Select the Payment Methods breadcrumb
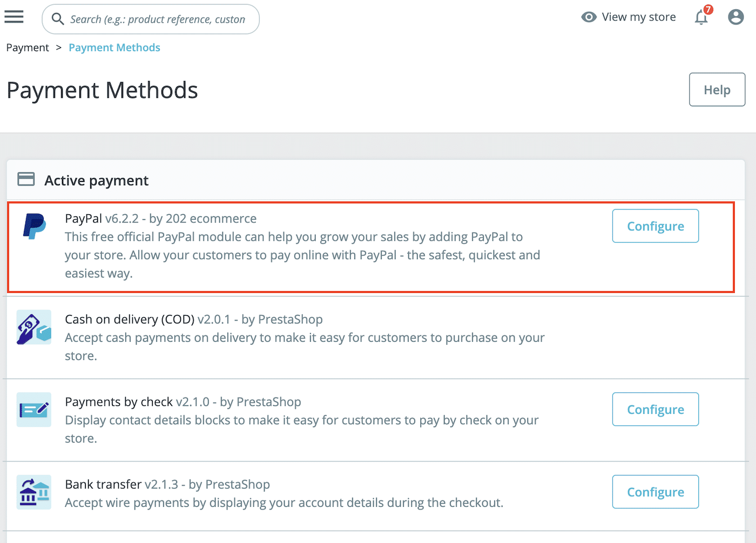This screenshot has height=543, width=756. (x=114, y=47)
